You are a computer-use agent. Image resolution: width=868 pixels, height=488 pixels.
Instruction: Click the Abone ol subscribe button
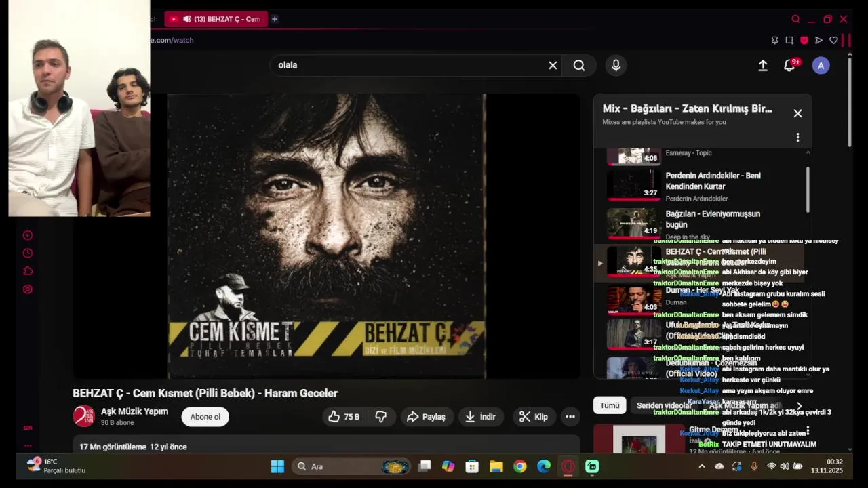[205, 417]
